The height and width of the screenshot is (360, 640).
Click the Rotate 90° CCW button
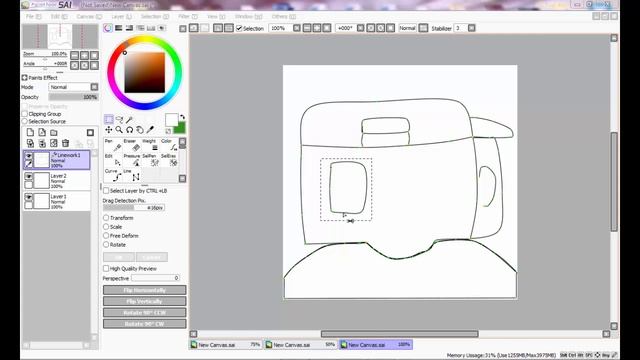tap(144, 313)
